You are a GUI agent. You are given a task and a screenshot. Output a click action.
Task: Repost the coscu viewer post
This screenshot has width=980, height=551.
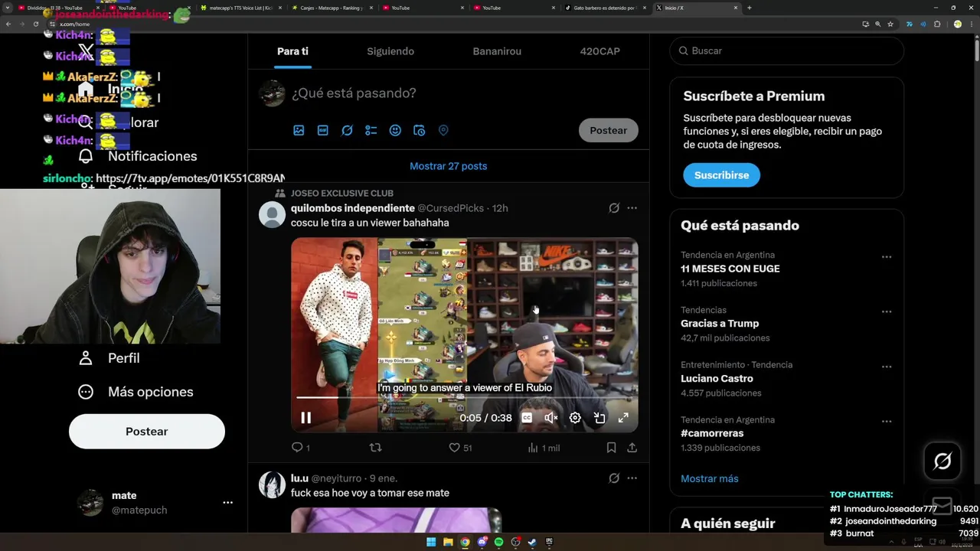tap(375, 448)
